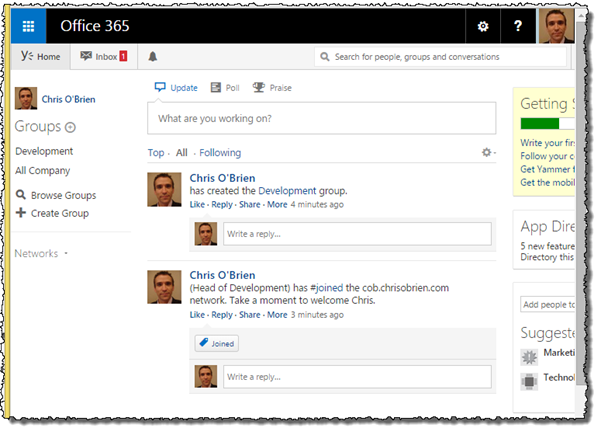Select the Praise post type

272,88
